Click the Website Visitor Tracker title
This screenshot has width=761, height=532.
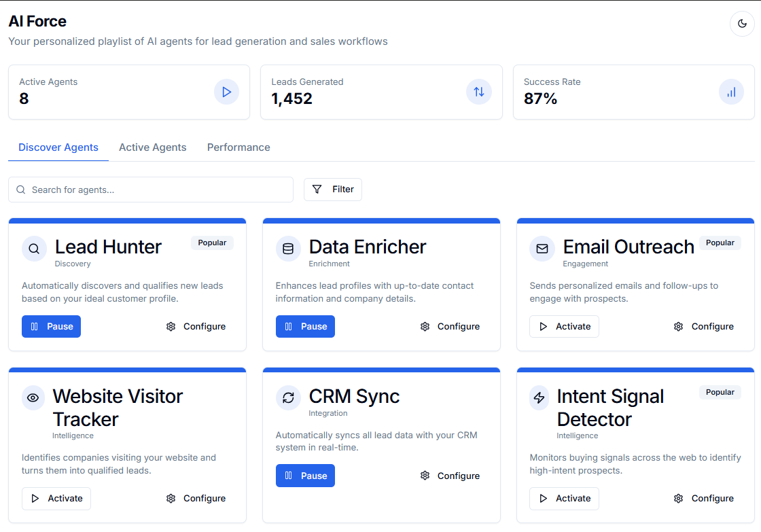point(118,408)
